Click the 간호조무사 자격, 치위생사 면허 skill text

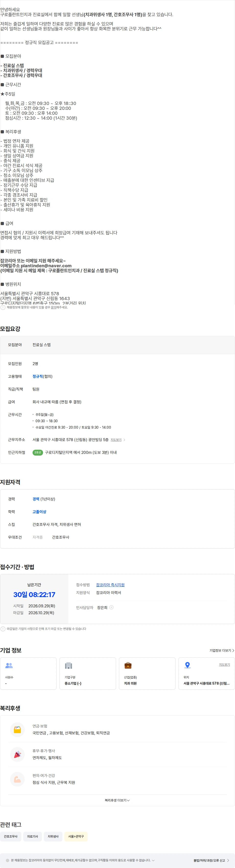click(57, 525)
